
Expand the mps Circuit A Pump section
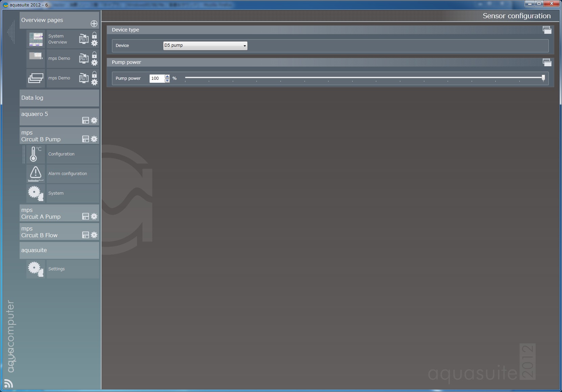[x=59, y=213]
